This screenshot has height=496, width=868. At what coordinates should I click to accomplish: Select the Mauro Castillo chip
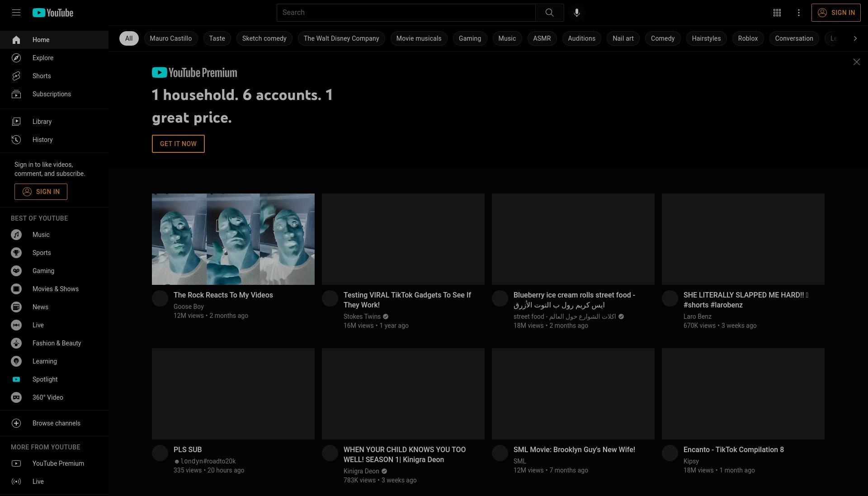point(171,38)
